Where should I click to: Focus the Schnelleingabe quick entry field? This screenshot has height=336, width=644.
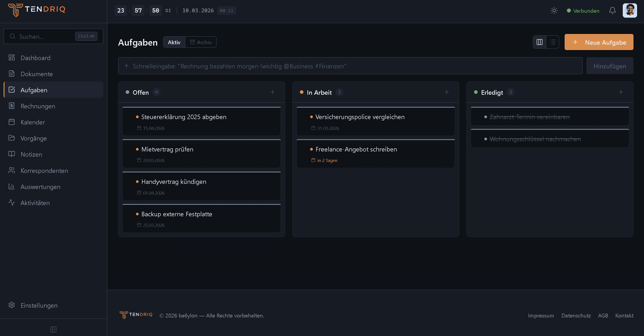pos(350,66)
